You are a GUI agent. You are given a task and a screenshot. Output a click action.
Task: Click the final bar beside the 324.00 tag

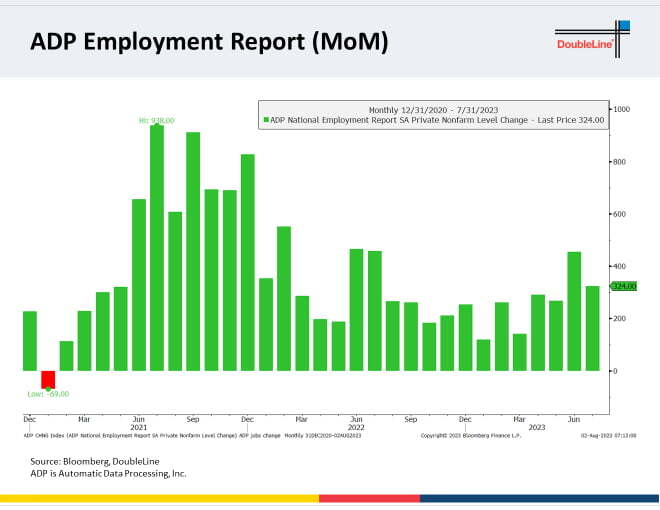[x=593, y=328]
